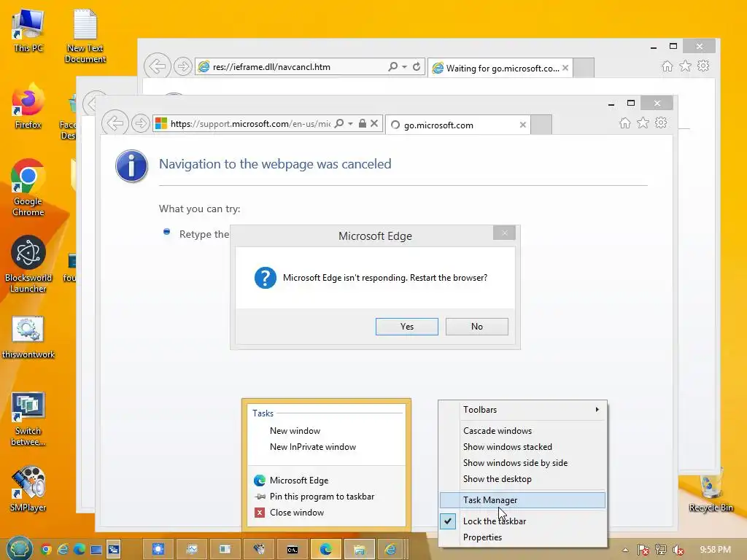Viewport: 747px width, 560px height.
Task: Click the active Microsoft Edge taskbar button
Action: click(326, 550)
